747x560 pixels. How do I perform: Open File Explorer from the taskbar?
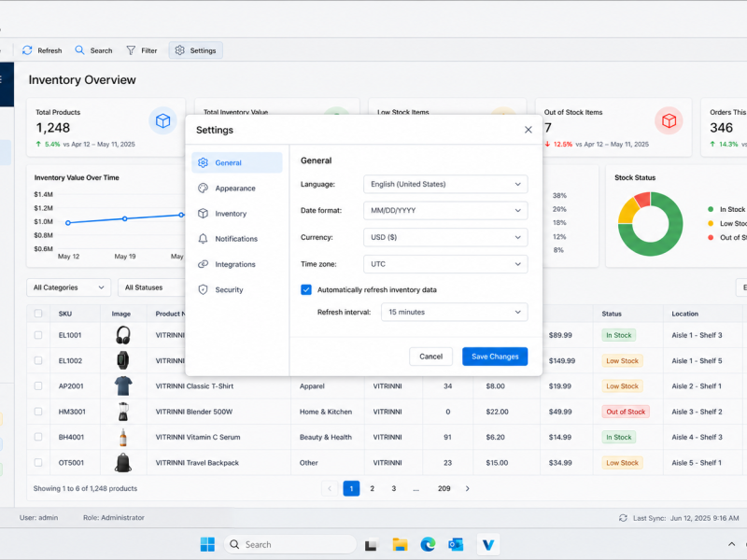[400, 544]
